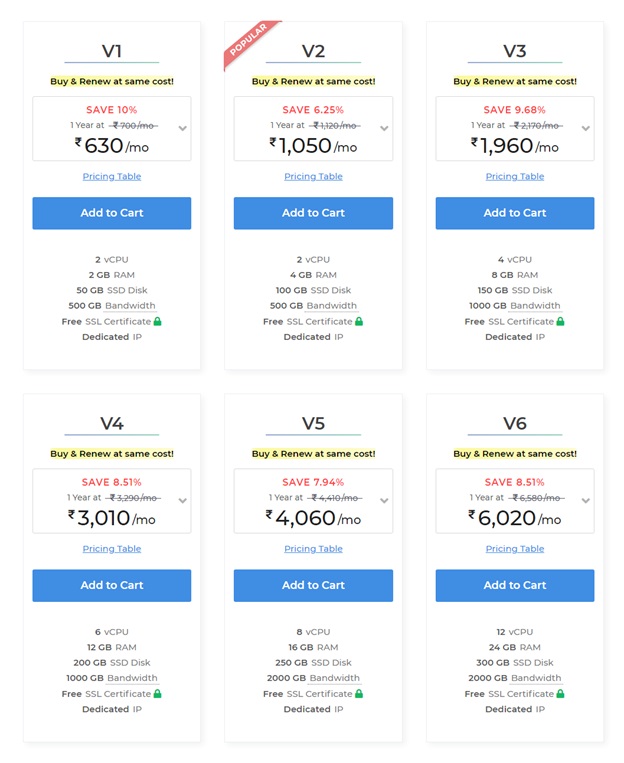This screenshot has height=763, width=624.
Task: Open the V3 billing term chevron
Action: [x=586, y=128]
